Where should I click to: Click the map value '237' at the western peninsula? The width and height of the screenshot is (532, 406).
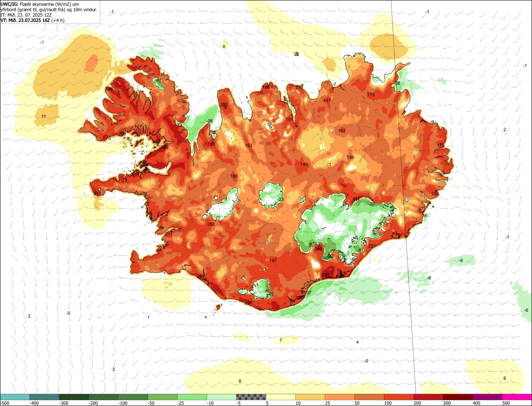[97, 194]
